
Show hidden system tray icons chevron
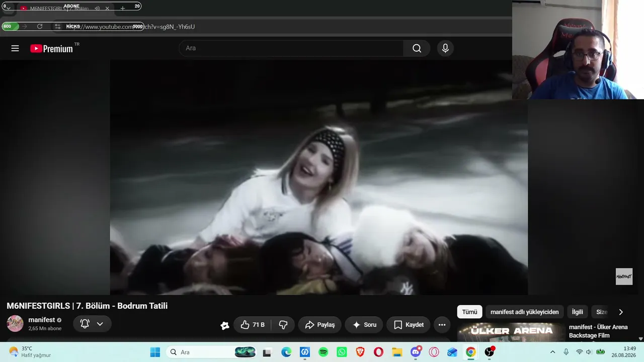(x=552, y=352)
